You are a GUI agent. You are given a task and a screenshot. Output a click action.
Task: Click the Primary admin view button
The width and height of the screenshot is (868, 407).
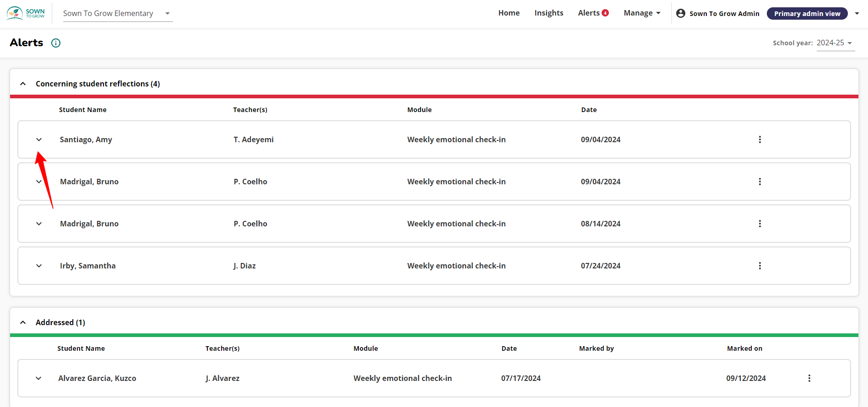point(807,14)
